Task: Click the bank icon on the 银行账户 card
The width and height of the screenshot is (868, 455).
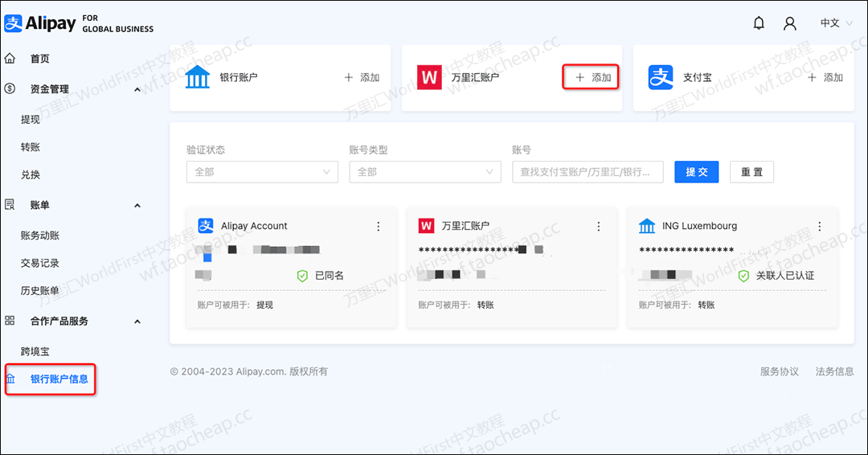Action: (x=197, y=77)
